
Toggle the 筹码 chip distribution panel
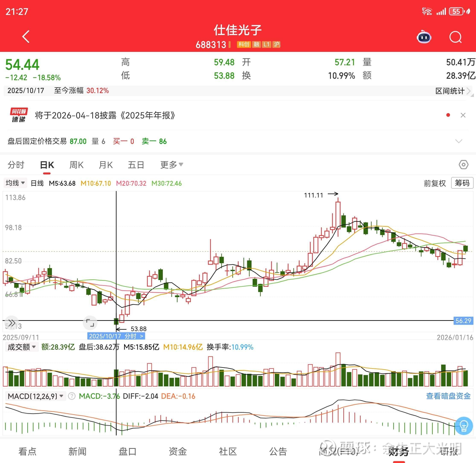(462, 183)
